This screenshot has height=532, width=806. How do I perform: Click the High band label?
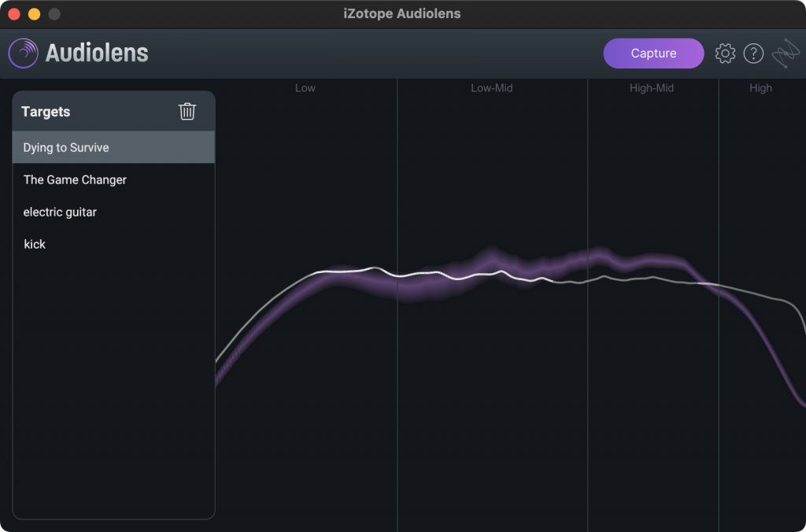pyautogui.click(x=760, y=88)
